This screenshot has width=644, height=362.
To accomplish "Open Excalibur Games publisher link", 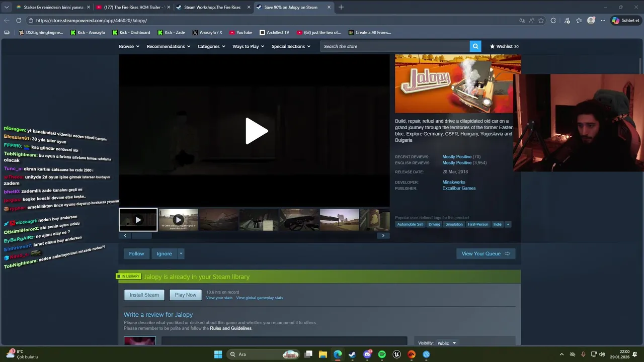I will 459,189.
